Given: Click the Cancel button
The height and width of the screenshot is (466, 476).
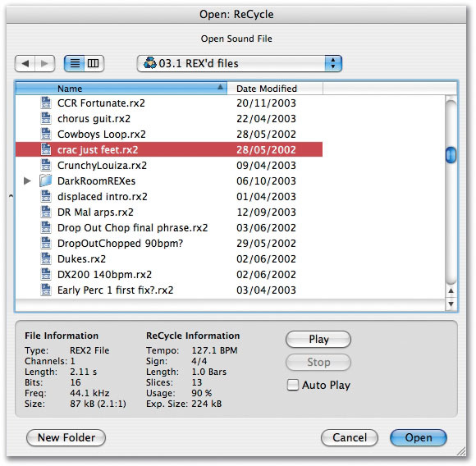Looking at the screenshot, I should coord(350,438).
